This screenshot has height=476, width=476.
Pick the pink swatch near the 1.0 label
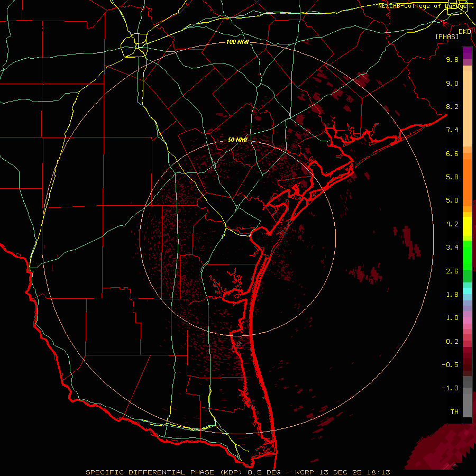click(x=467, y=321)
